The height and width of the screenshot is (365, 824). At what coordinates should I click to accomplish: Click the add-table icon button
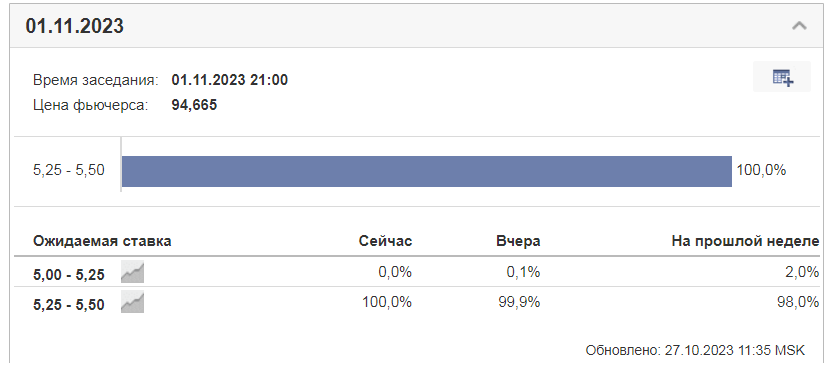782,77
